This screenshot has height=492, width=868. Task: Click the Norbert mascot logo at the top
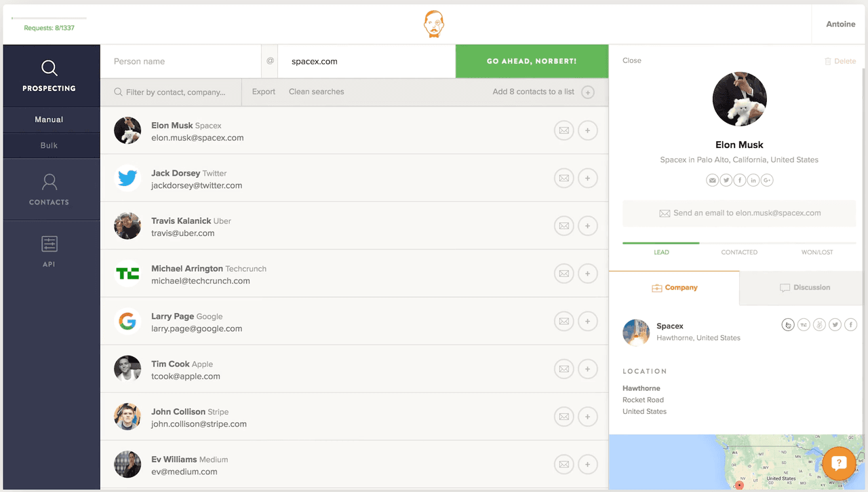[x=434, y=24]
